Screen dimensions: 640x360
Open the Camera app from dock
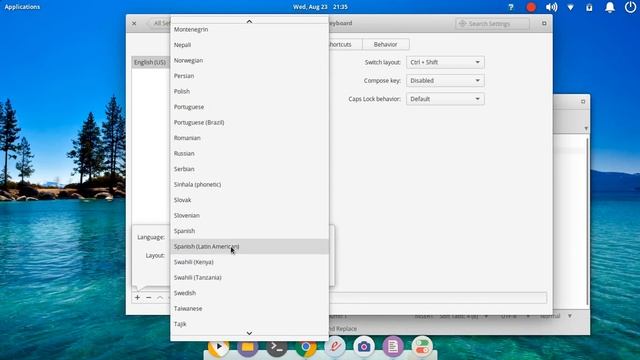pos(364,347)
